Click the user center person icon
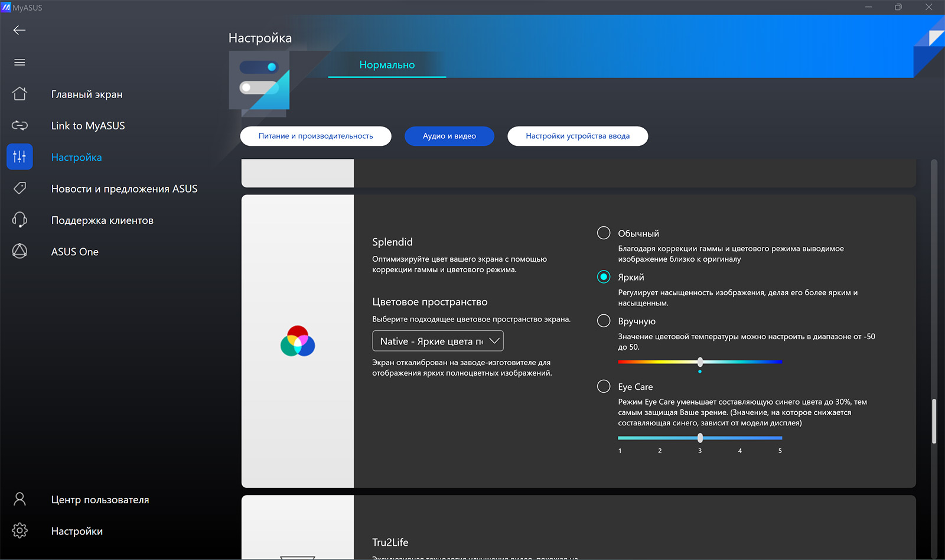This screenshot has height=560, width=945. (x=19, y=499)
